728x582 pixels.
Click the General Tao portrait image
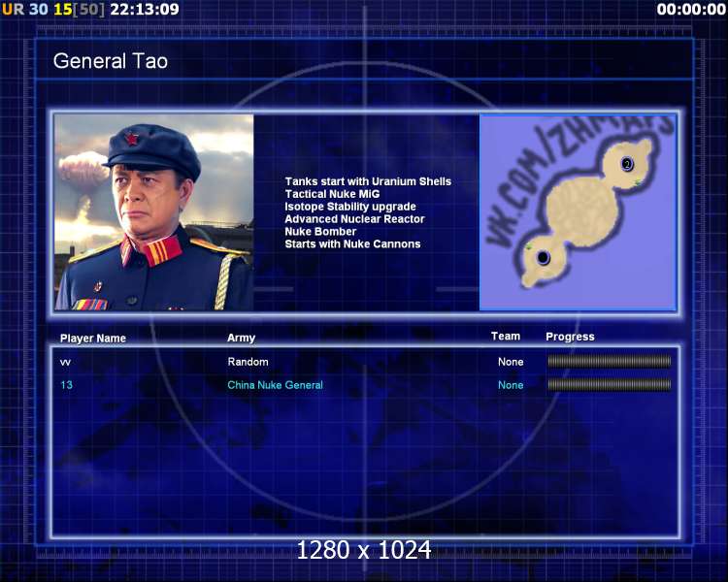coord(153,212)
